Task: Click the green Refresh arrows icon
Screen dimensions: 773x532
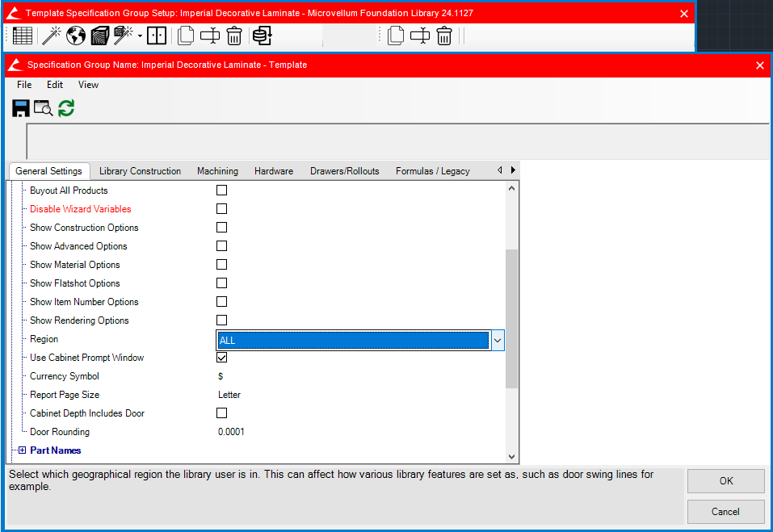Action: point(66,108)
